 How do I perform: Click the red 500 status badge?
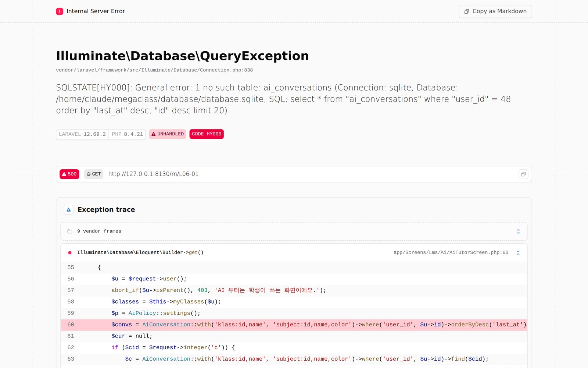[x=69, y=174]
